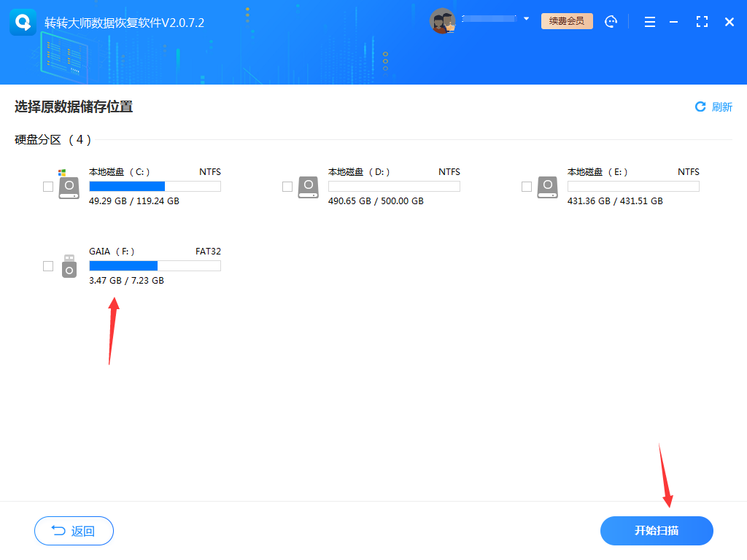This screenshot has width=747, height=560.
Task: Open the customer service headset icon
Action: (x=611, y=21)
